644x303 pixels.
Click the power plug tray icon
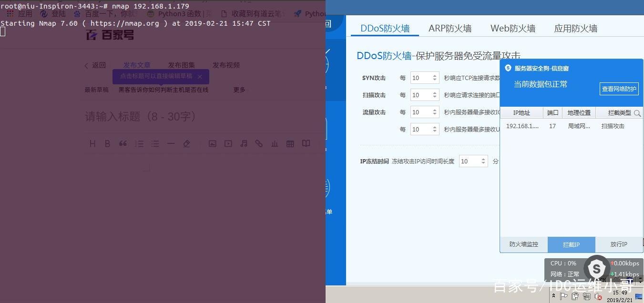(575, 296)
